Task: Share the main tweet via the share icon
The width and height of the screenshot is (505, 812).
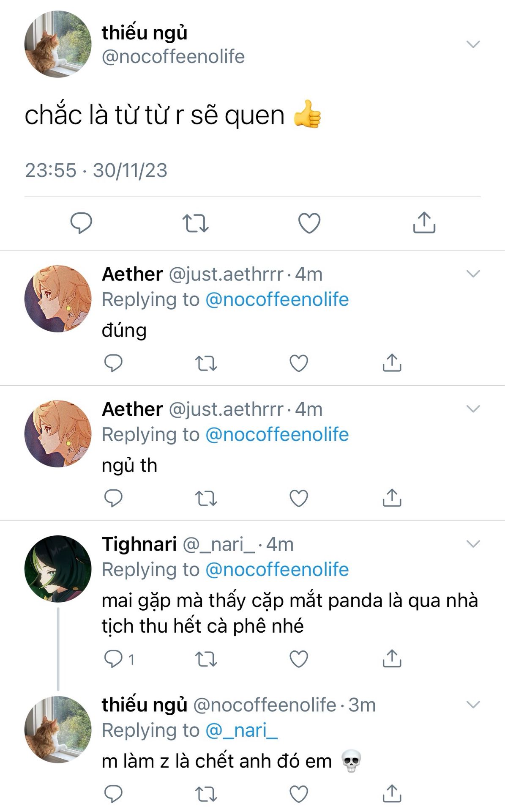Action: pos(424,222)
